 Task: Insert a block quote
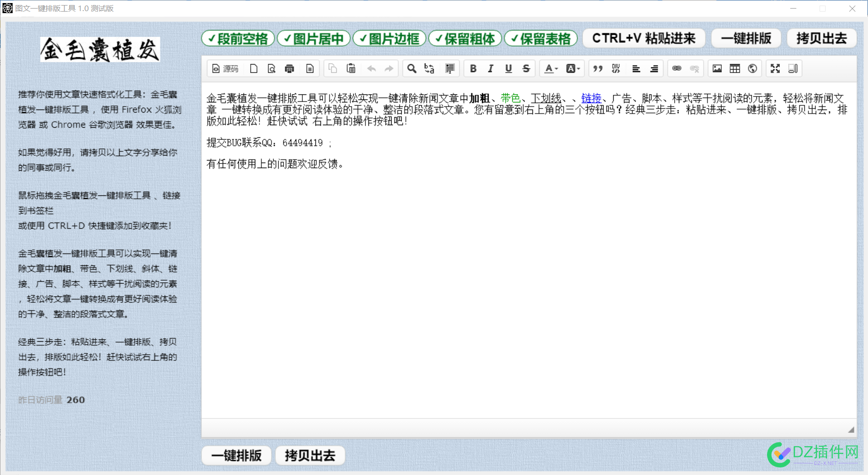click(598, 69)
